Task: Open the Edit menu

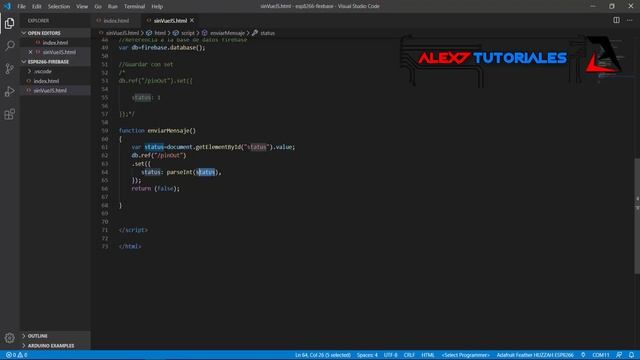Action: (x=37, y=7)
